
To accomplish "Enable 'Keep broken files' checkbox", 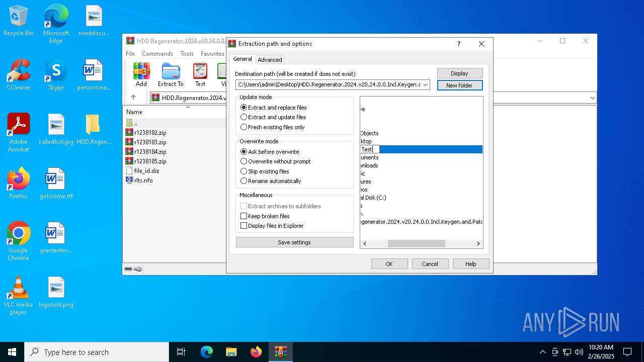I will click(265, 216).
